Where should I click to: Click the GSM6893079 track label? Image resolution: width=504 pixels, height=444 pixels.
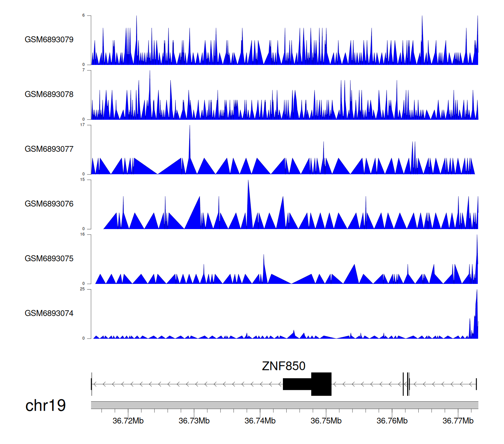pos(49,40)
